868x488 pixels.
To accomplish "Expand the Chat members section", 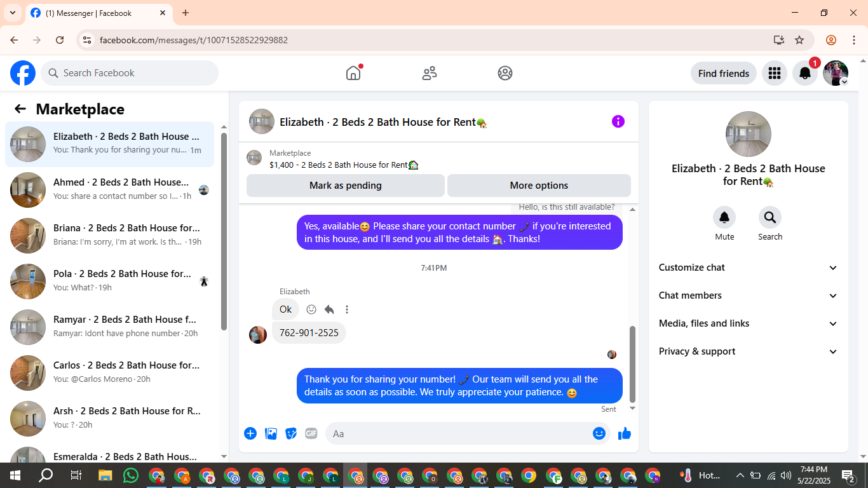I will click(x=749, y=295).
